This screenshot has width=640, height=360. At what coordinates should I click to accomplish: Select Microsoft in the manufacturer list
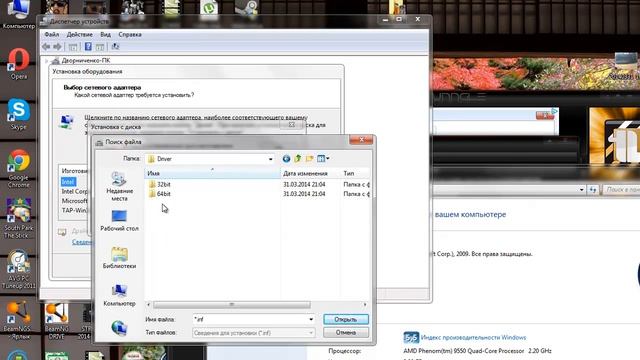[75, 201]
